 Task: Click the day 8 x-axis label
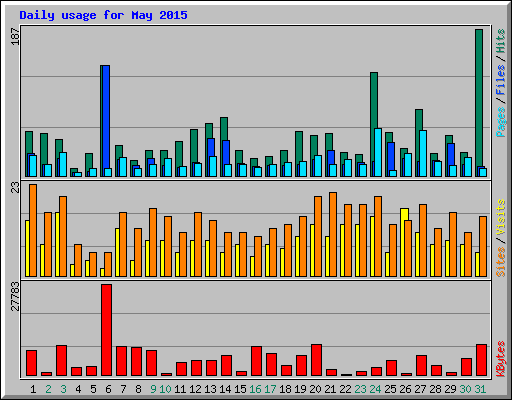(138, 389)
